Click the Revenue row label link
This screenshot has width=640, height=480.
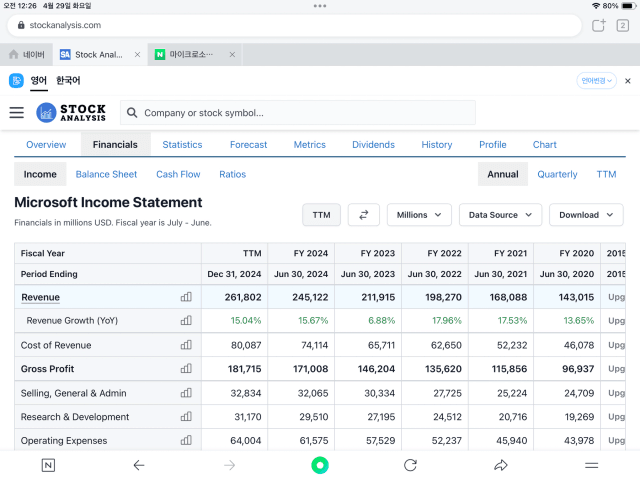40,297
